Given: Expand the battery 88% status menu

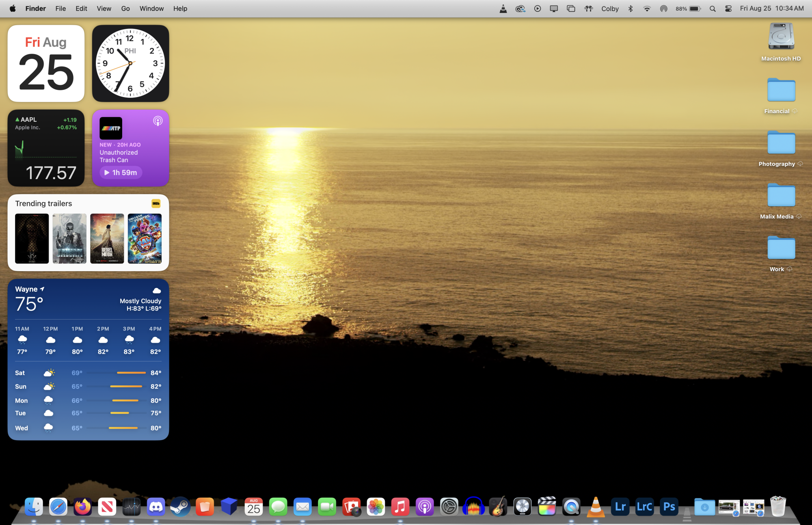Looking at the screenshot, I should coord(688,9).
